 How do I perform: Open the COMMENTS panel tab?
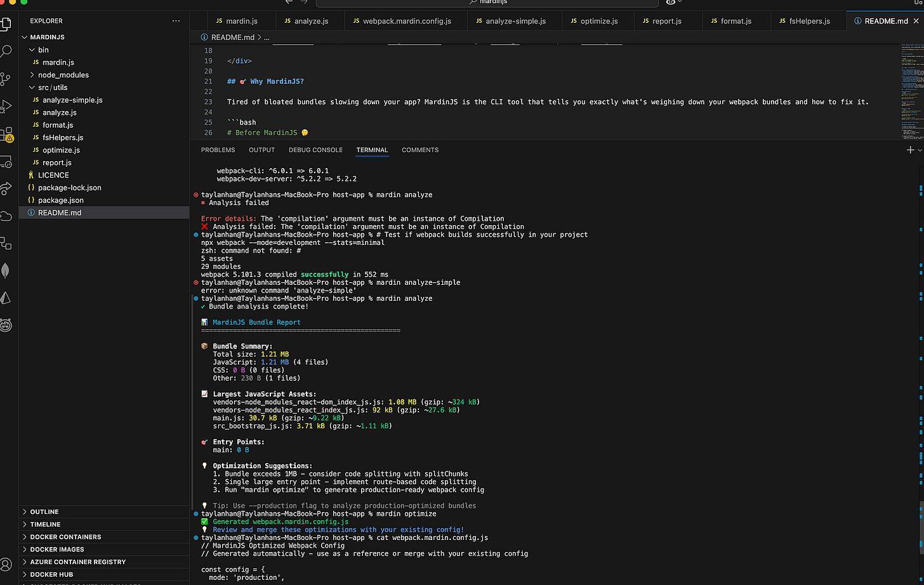420,150
